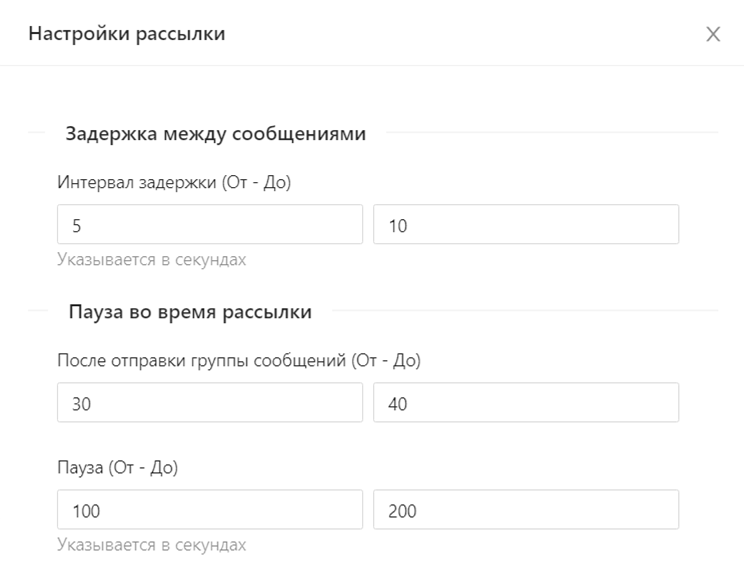
Task: Click the Интервал задержки (От - До) label
Action: (174, 183)
